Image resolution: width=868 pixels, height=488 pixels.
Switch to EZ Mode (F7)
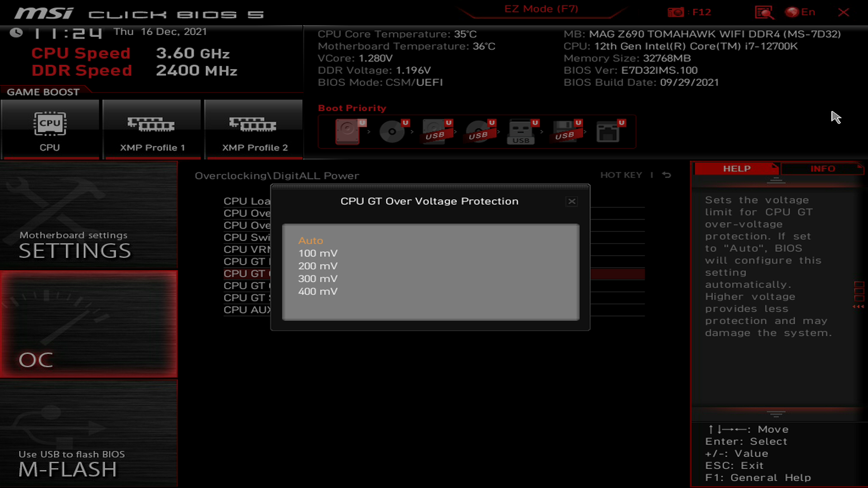[541, 9]
